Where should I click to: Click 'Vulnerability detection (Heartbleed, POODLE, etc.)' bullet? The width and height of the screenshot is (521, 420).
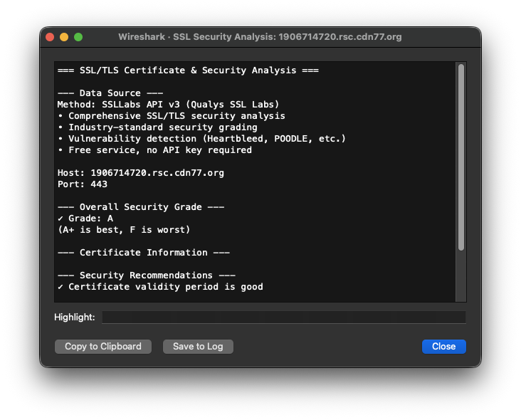point(202,139)
